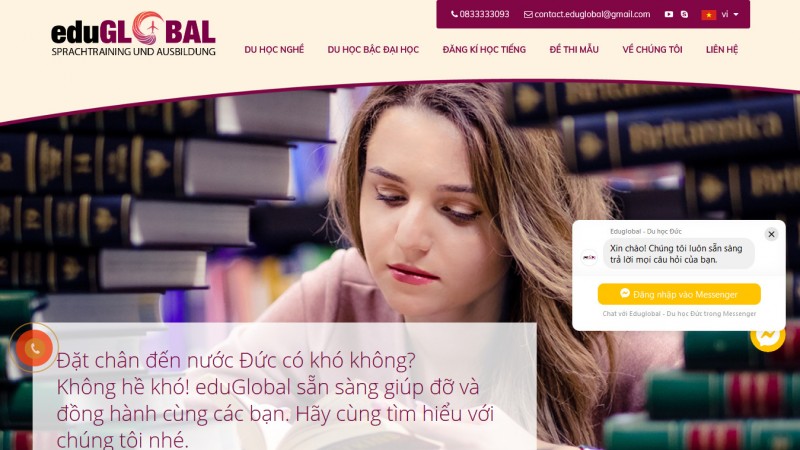Click the orange floating phone call icon
The width and height of the screenshot is (800, 450).
click(x=34, y=348)
